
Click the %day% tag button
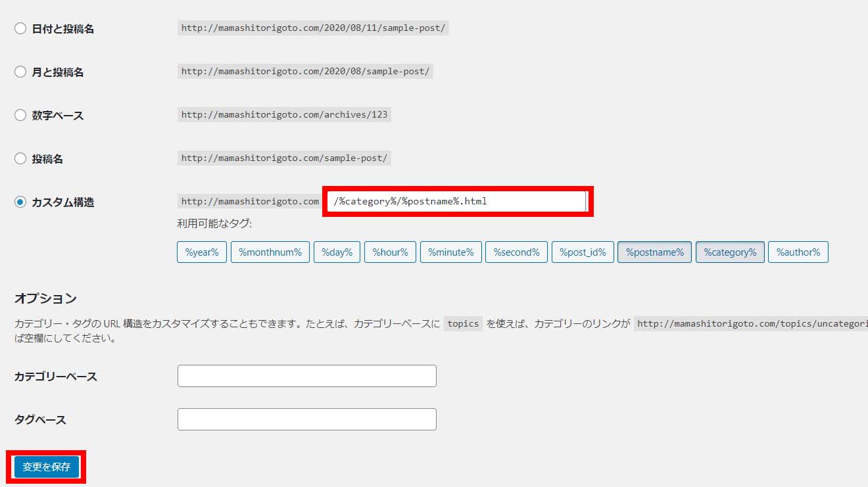pyautogui.click(x=337, y=252)
